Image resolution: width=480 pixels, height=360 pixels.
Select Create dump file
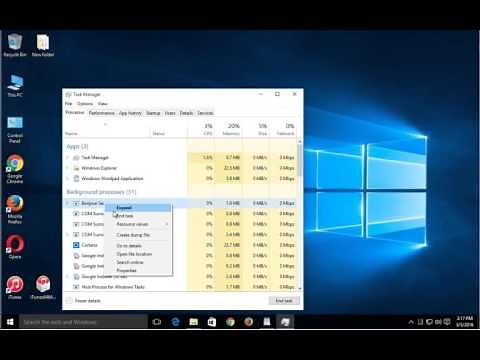139,235
